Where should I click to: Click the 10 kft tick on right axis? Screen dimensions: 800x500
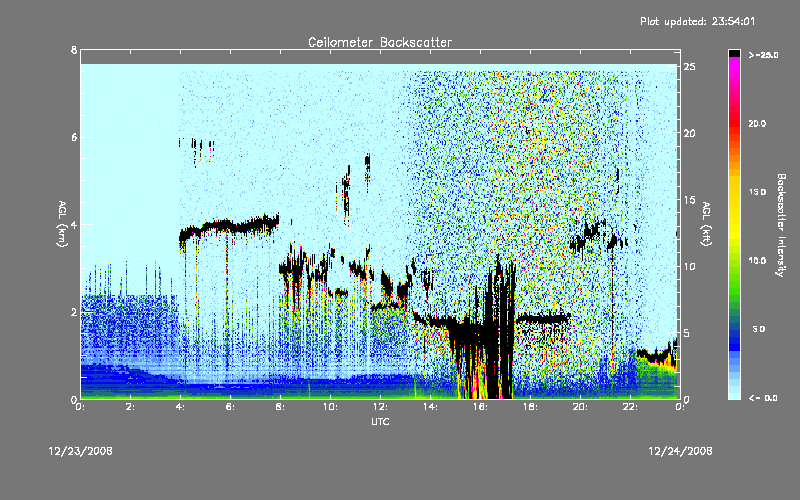(689, 266)
